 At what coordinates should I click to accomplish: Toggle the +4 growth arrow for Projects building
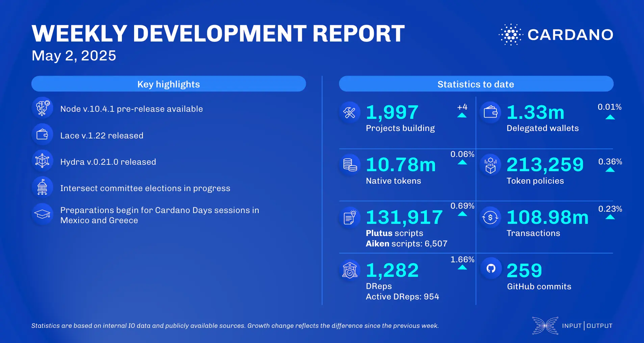pos(463,114)
